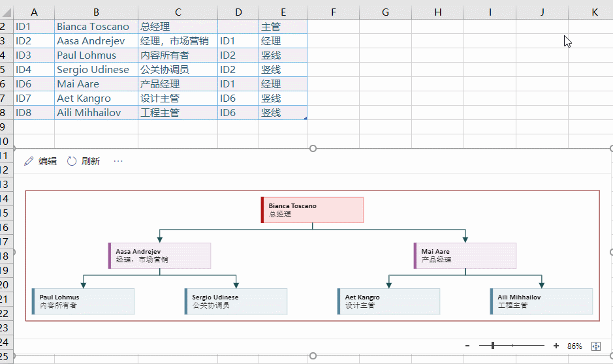This screenshot has height=364, width=613.
Task: Click the diagram's top center resize handle
Action: (x=313, y=149)
